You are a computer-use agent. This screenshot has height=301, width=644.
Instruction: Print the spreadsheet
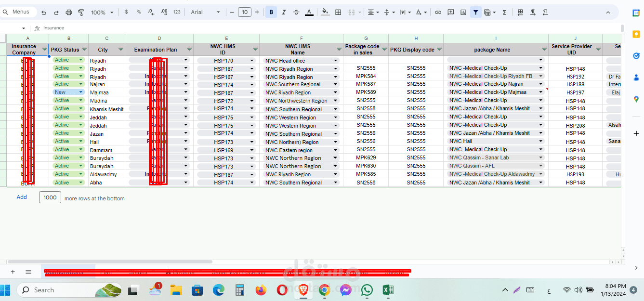(68, 12)
